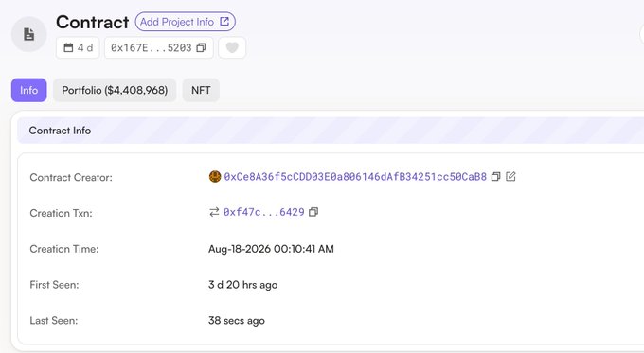This screenshot has width=644, height=353.
Task: Switch to the Portfolio ($4,408,968) tab
Action: coord(115,90)
